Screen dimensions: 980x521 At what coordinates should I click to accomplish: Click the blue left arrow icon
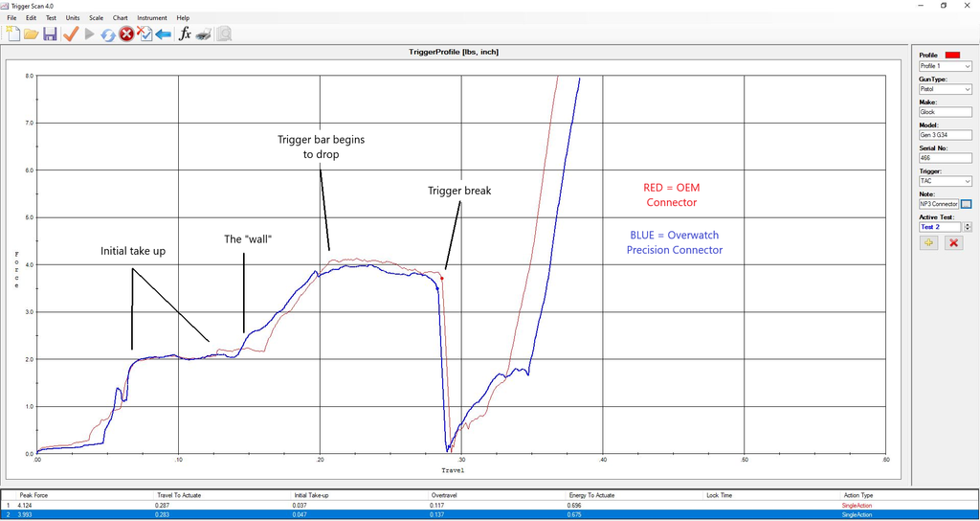163,34
